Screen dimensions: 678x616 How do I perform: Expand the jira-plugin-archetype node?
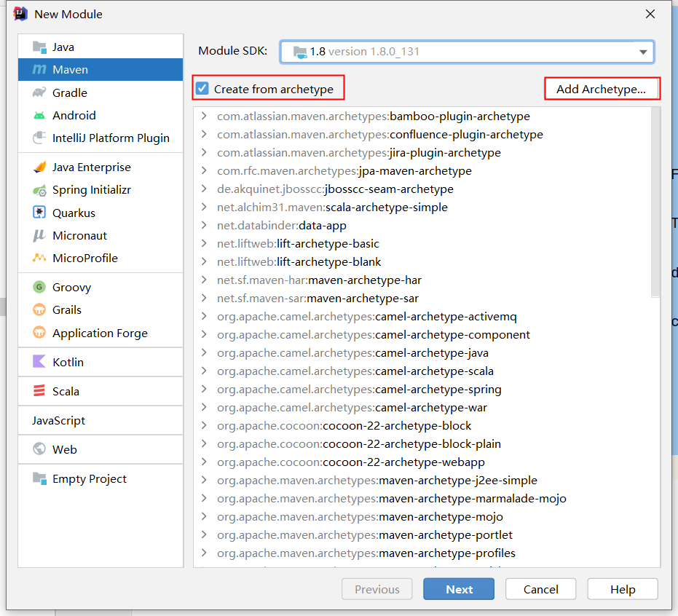204,152
